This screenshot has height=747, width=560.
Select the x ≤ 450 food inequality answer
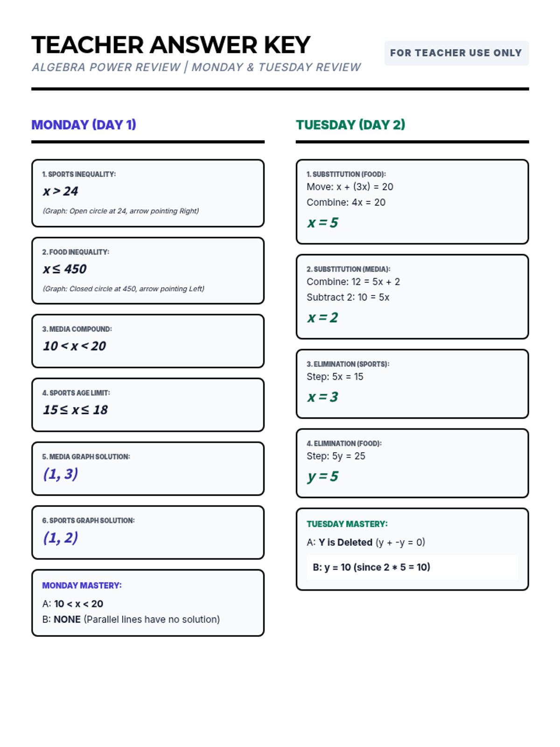click(65, 269)
